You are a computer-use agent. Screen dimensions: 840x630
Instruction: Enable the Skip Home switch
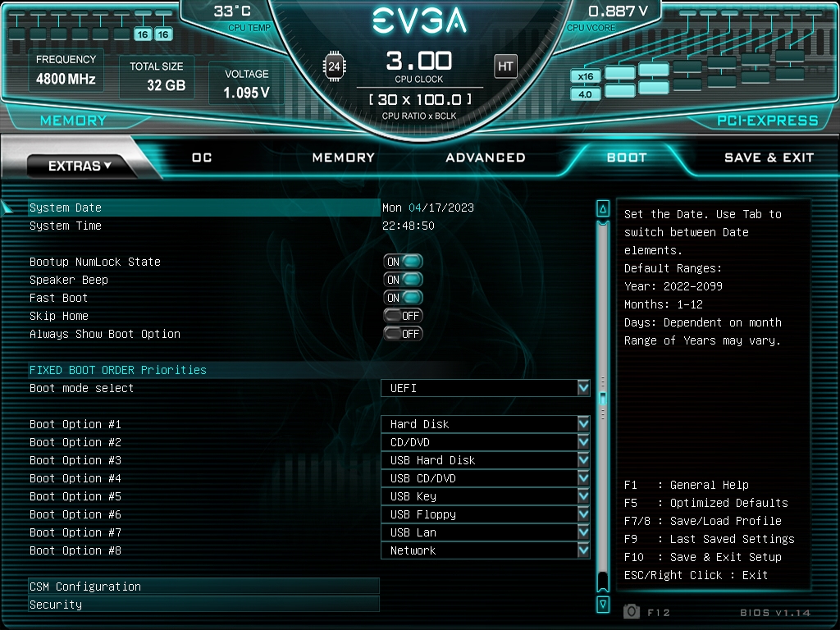click(404, 316)
